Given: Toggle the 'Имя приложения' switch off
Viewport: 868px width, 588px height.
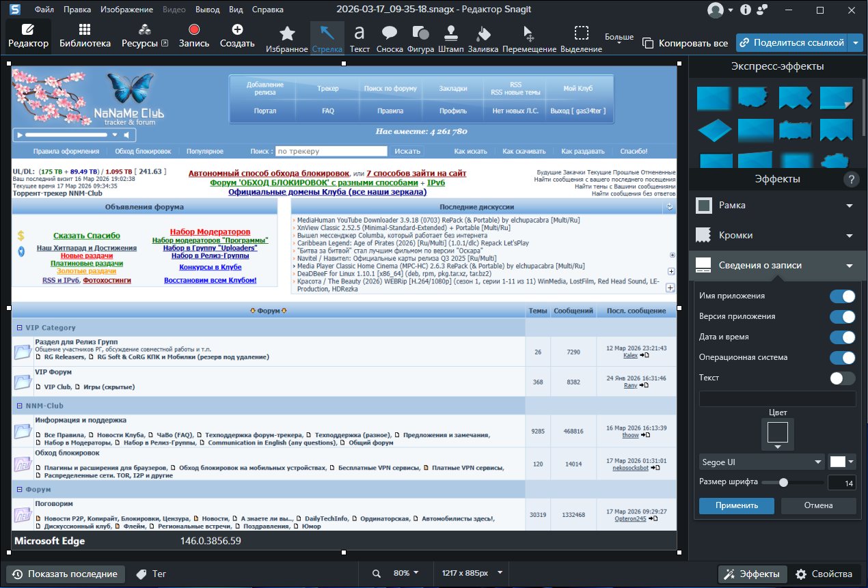Looking at the screenshot, I should pyautogui.click(x=842, y=296).
